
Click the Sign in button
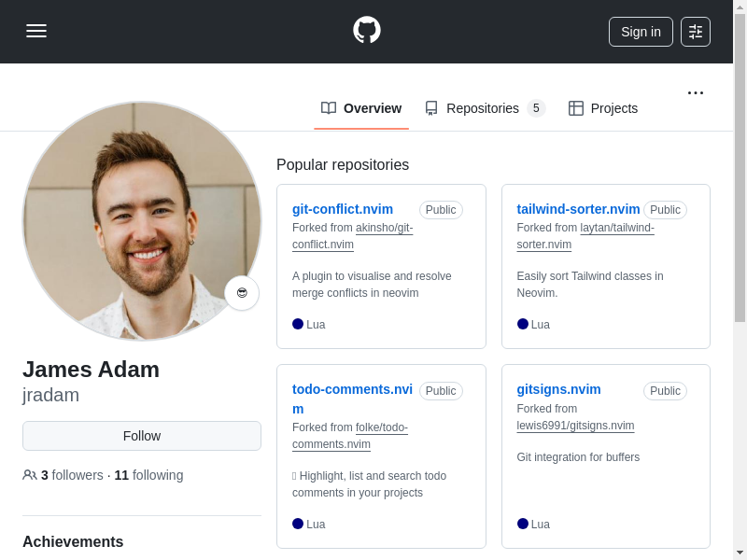click(x=640, y=32)
